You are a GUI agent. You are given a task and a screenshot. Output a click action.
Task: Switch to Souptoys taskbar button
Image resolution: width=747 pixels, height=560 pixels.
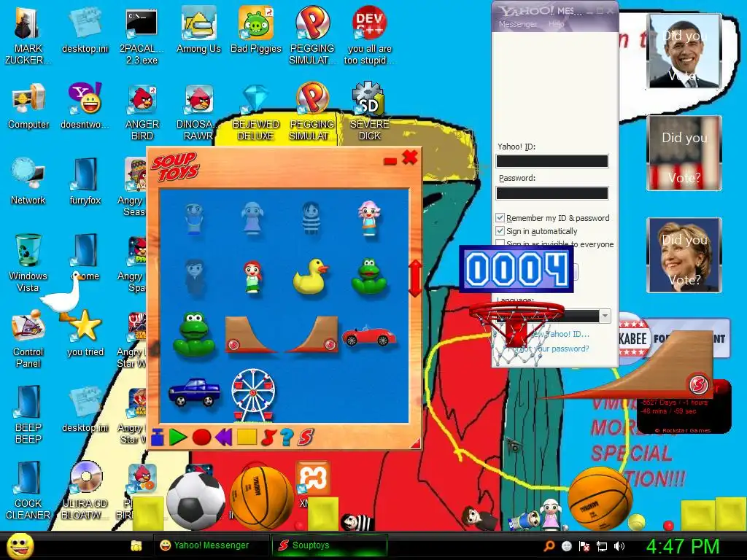point(330,545)
